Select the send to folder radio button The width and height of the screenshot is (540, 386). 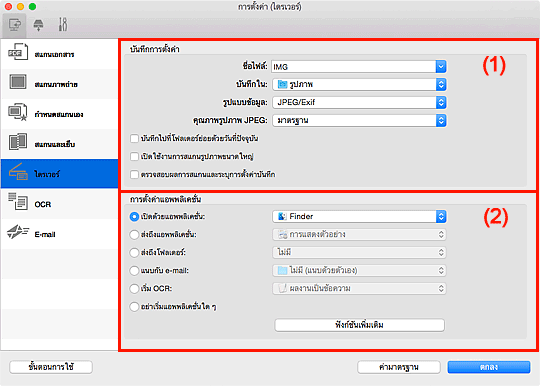pyautogui.click(x=134, y=253)
